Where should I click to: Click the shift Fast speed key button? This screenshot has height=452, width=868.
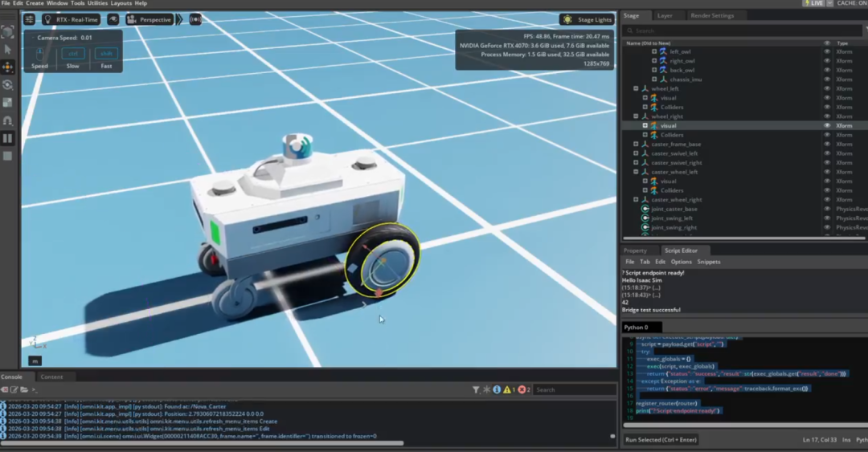pos(106,54)
